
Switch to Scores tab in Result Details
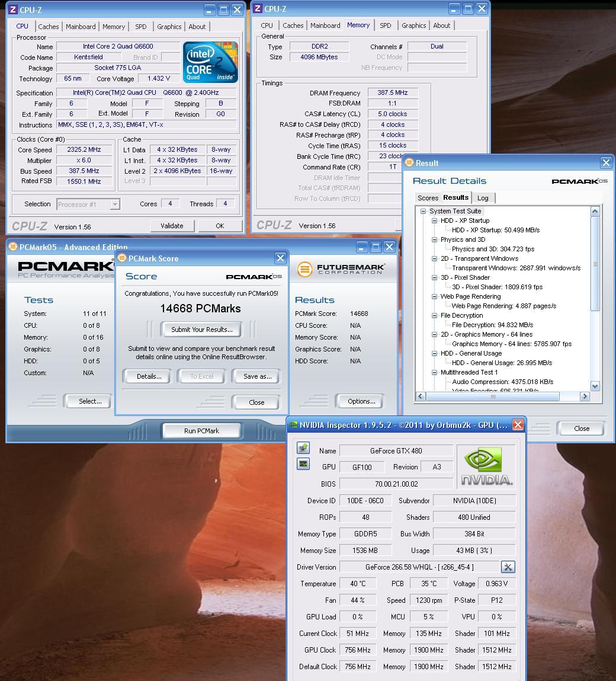(428, 198)
